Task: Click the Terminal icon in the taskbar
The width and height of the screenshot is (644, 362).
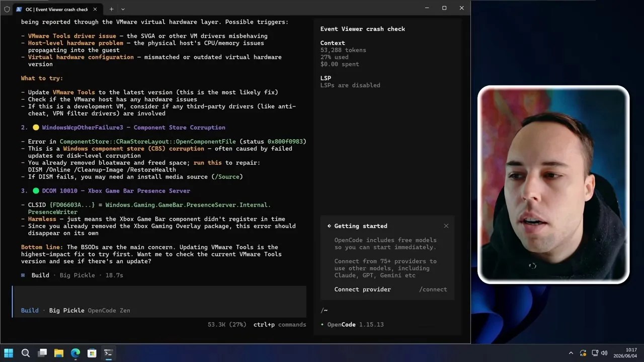Action: pos(108,353)
